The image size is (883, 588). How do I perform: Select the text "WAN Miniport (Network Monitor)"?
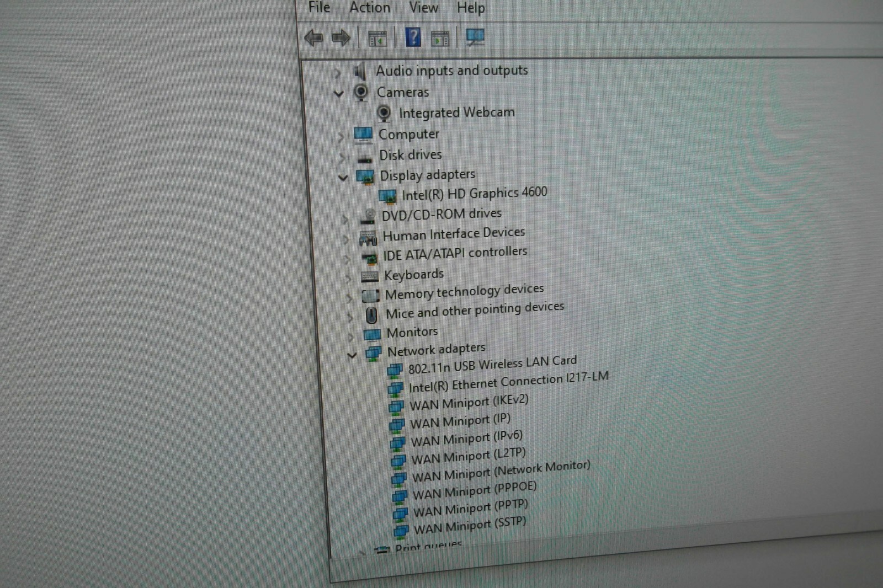tap(501, 471)
